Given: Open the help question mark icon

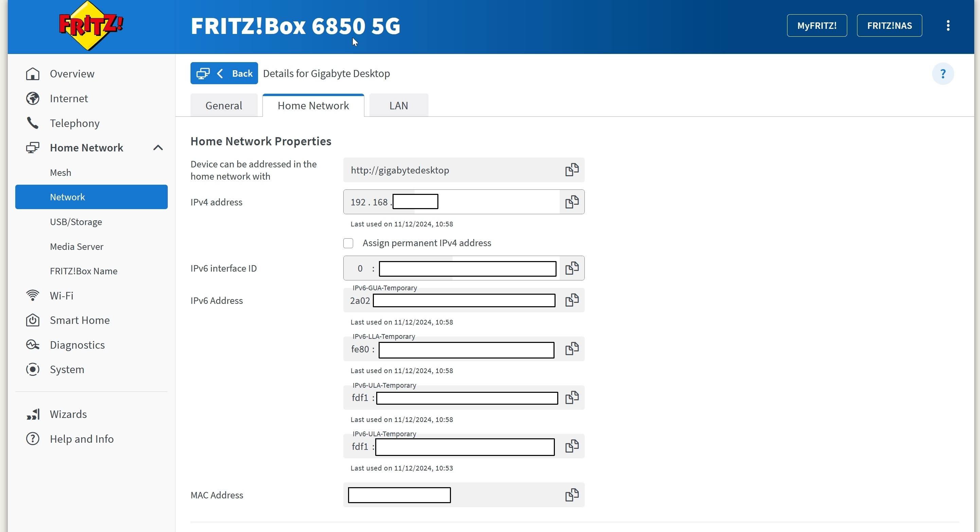Looking at the screenshot, I should 942,73.
